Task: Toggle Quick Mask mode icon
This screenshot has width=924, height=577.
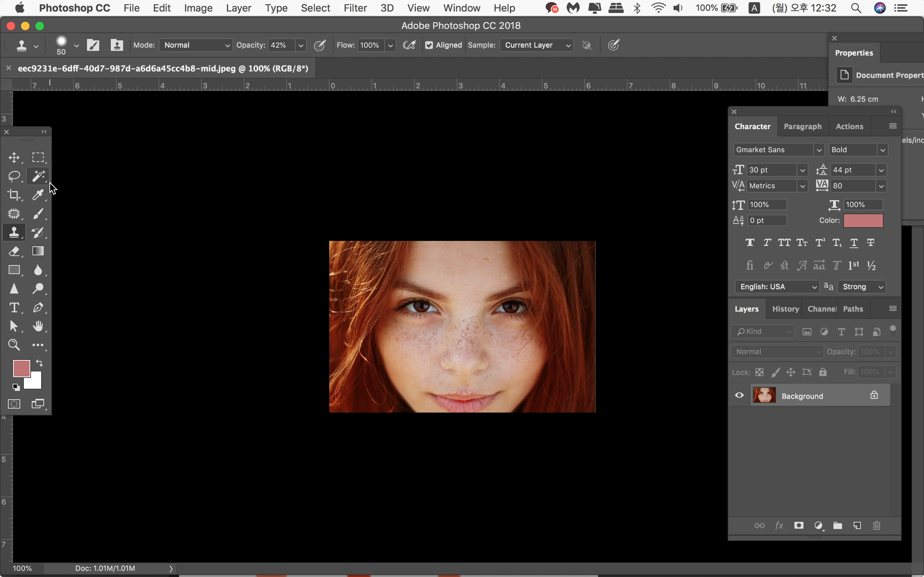Action: [x=14, y=404]
